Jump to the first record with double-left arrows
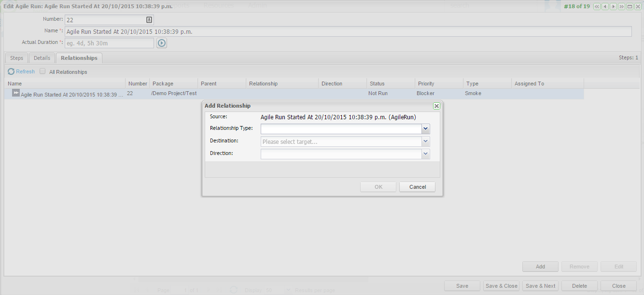 (x=597, y=6)
